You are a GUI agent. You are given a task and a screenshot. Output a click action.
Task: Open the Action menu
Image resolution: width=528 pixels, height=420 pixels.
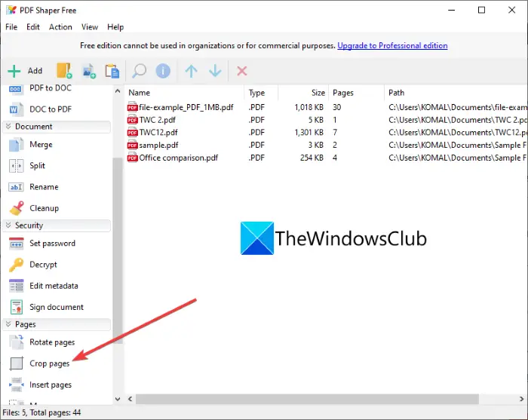60,27
